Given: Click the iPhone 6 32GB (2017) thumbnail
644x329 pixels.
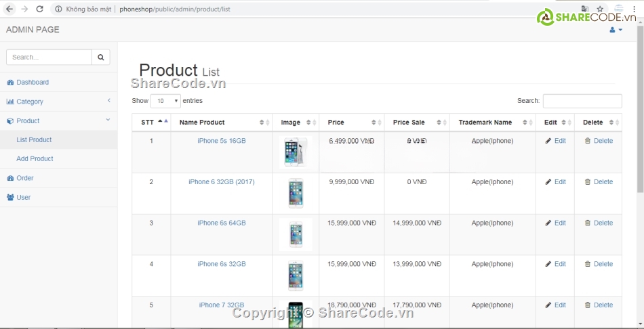Looking at the screenshot, I should [x=296, y=193].
